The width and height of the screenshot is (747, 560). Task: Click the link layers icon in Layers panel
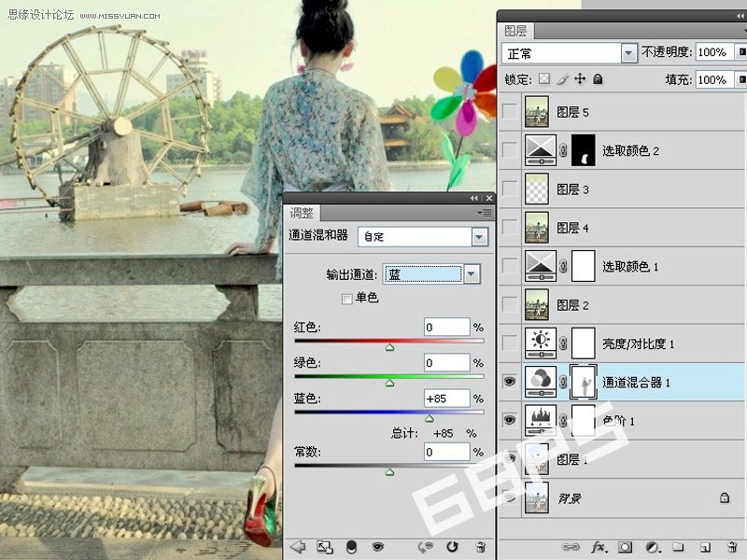pos(571,547)
